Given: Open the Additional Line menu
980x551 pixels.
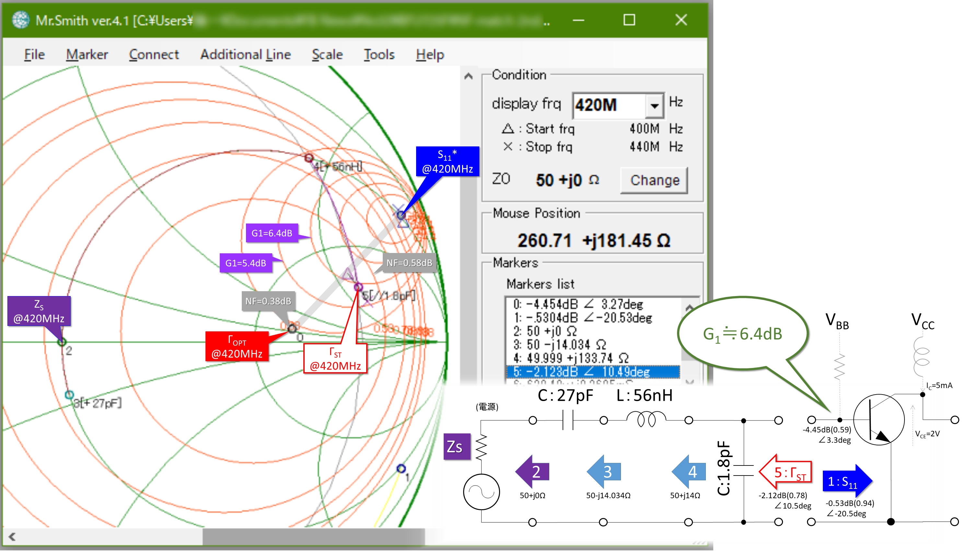Looking at the screenshot, I should pos(245,54).
